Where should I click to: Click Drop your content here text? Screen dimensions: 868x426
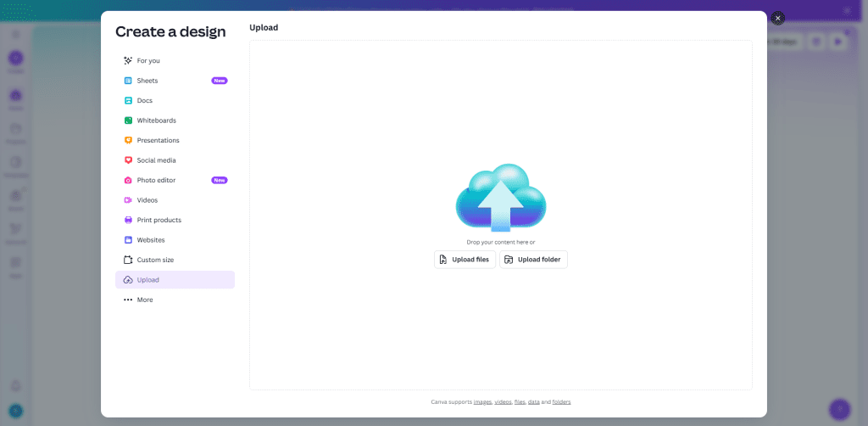click(500, 242)
